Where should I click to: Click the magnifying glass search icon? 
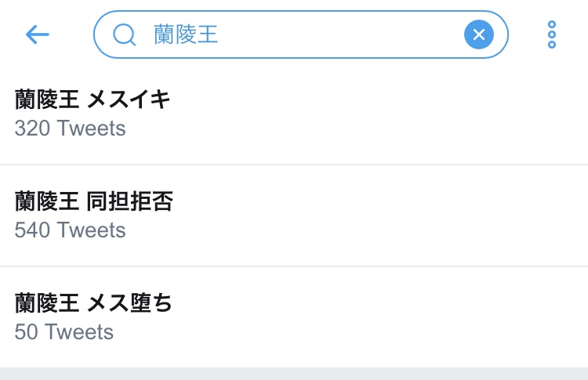point(124,34)
